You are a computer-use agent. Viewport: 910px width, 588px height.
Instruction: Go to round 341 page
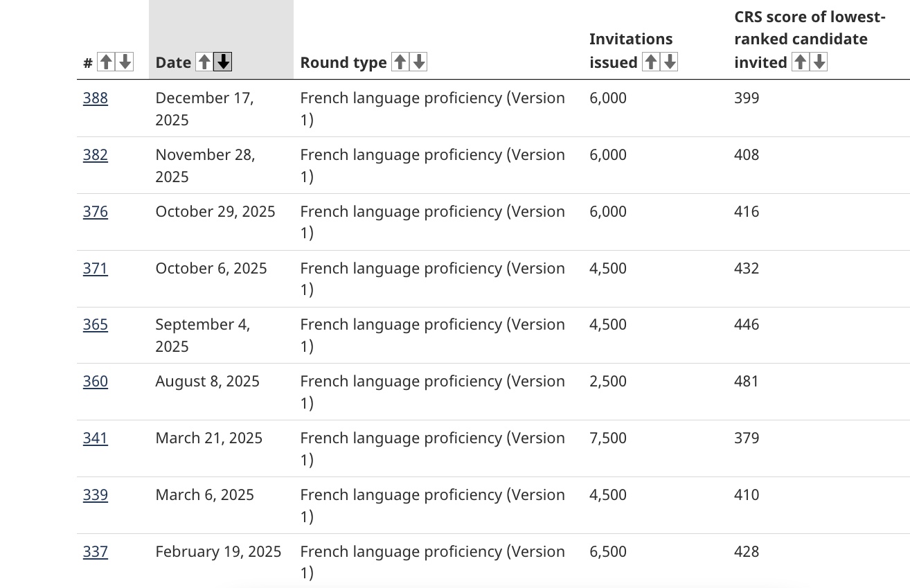pyautogui.click(x=96, y=438)
